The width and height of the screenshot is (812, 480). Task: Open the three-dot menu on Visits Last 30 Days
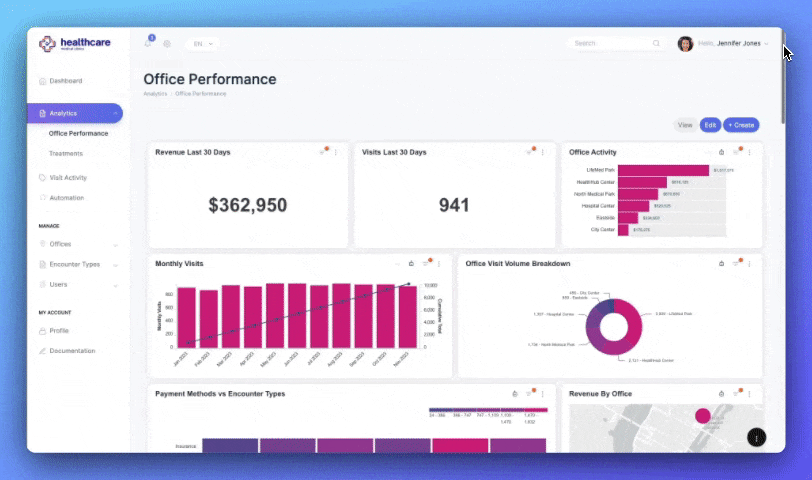(x=543, y=152)
